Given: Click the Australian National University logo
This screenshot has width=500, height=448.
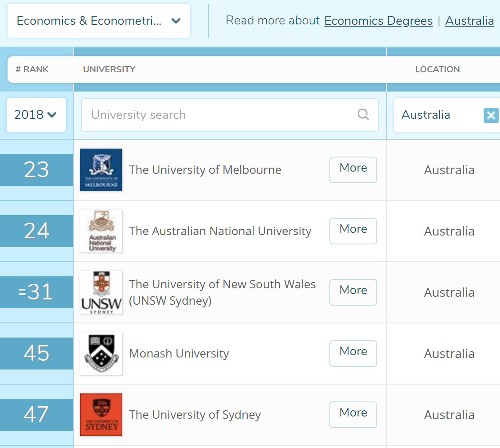Looking at the screenshot, I should point(101,231).
